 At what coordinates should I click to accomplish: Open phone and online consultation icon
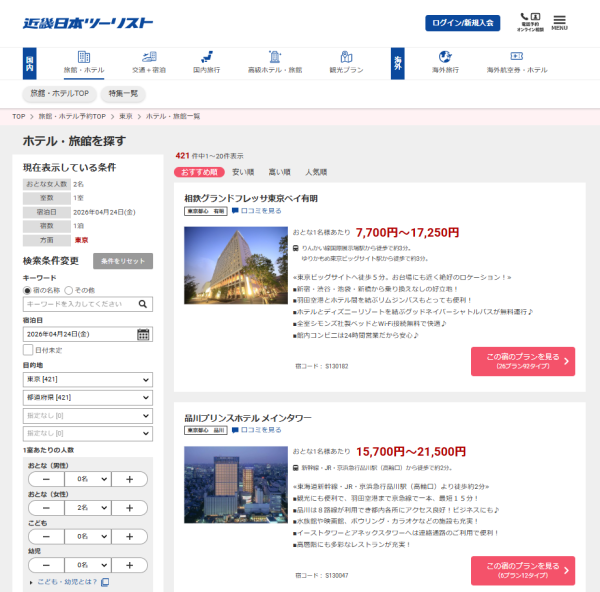click(530, 22)
